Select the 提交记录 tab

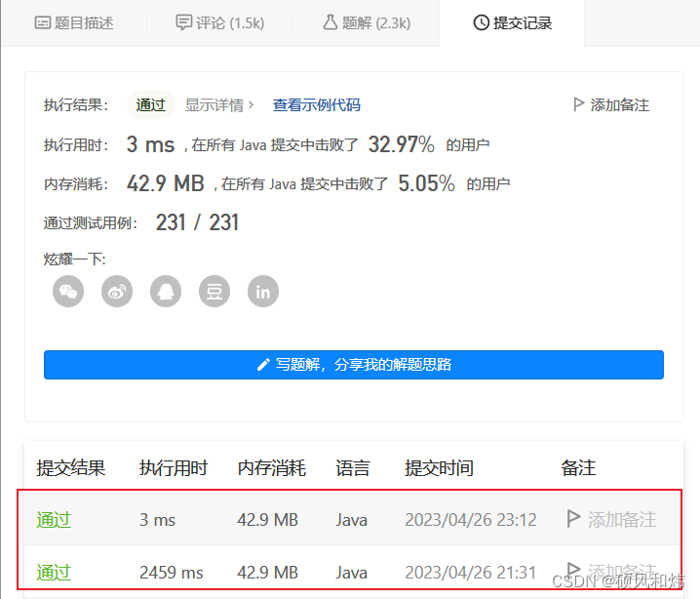pos(513,22)
